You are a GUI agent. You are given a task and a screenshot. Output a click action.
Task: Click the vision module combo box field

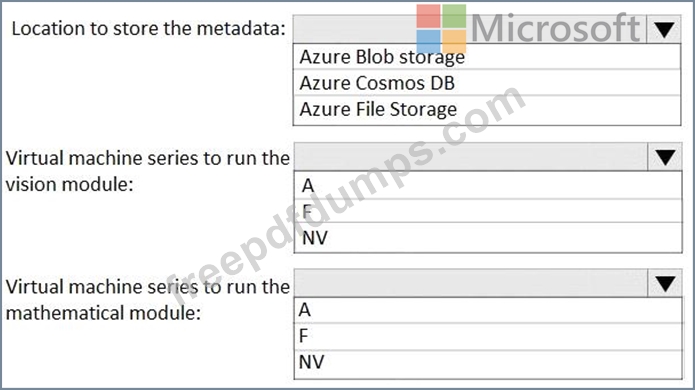[x=471, y=157]
